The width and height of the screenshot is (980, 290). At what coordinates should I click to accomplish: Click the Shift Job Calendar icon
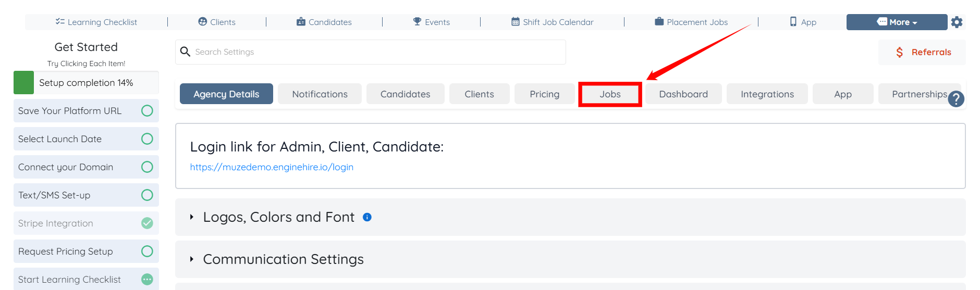click(516, 22)
